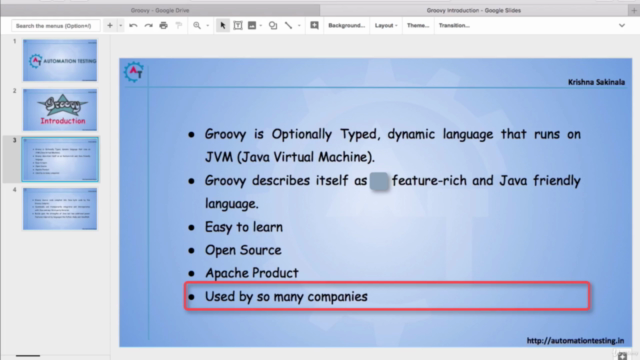Focus the Search the menus field
Image resolution: width=640 pixels, height=360 pixels.
[x=56, y=26]
